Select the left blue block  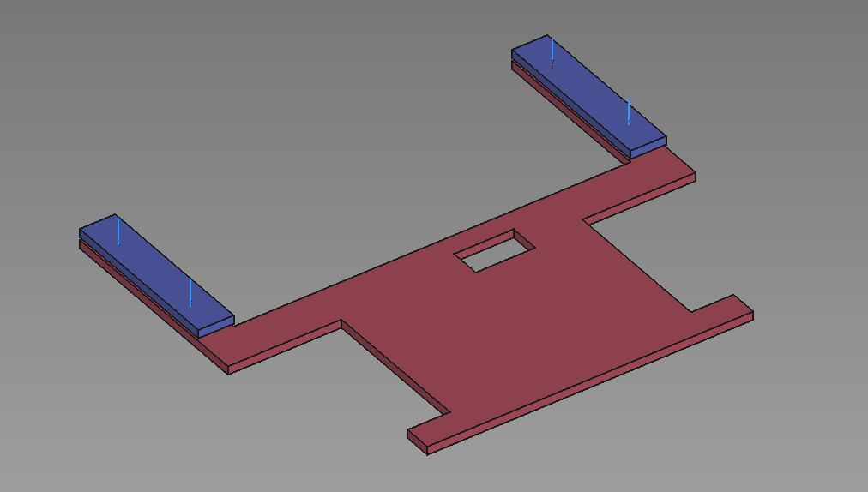click(x=158, y=275)
